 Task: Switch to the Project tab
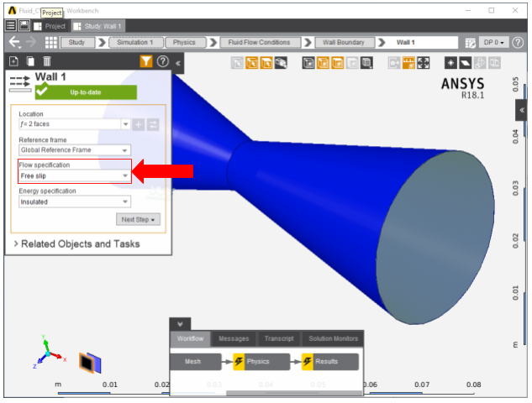[50, 26]
